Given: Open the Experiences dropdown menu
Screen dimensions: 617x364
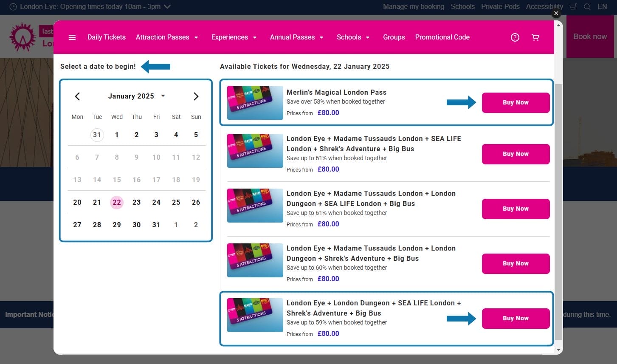Looking at the screenshot, I should 234,37.
